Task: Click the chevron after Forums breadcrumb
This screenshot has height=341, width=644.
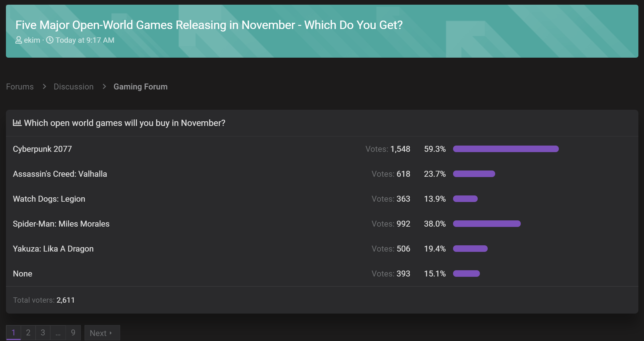Action: (44, 86)
